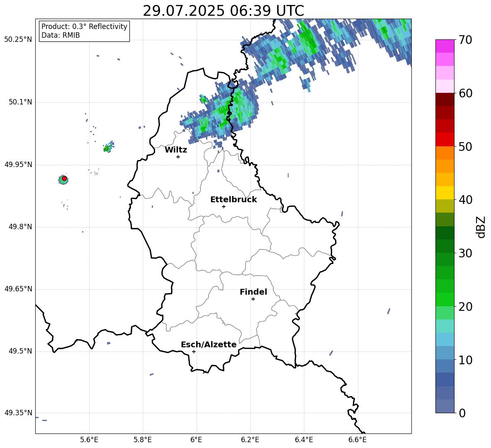Click the colorbar value 70
491x448 pixels.
pos(465,40)
